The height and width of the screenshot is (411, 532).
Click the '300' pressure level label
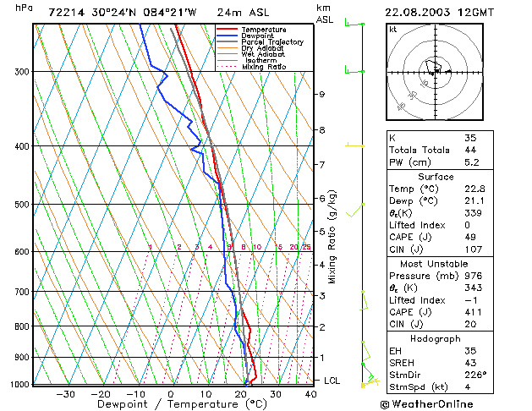point(22,72)
